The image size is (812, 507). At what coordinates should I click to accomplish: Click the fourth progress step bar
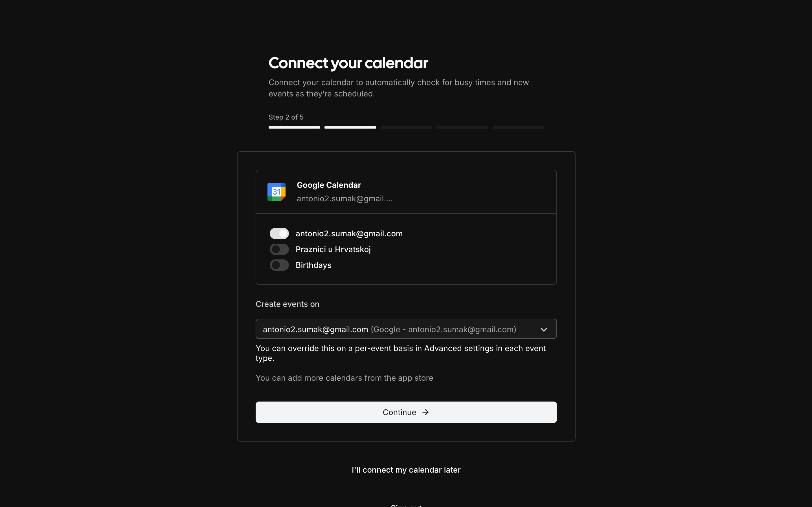462,127
